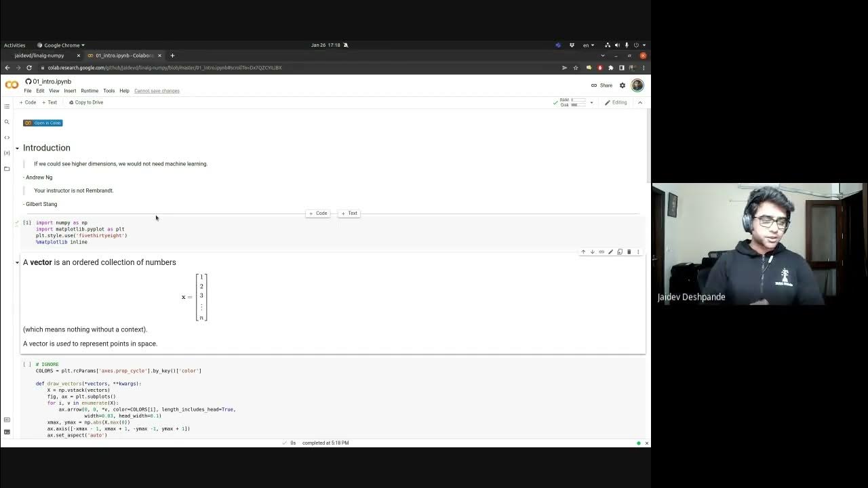Open the share-page arrow icon in the address bar

[x=564, y=68]
